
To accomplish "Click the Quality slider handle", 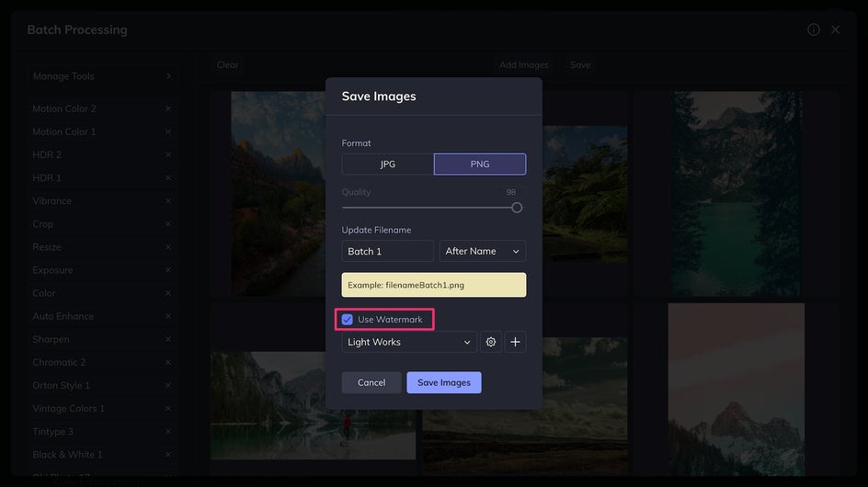I will [517, 208].
